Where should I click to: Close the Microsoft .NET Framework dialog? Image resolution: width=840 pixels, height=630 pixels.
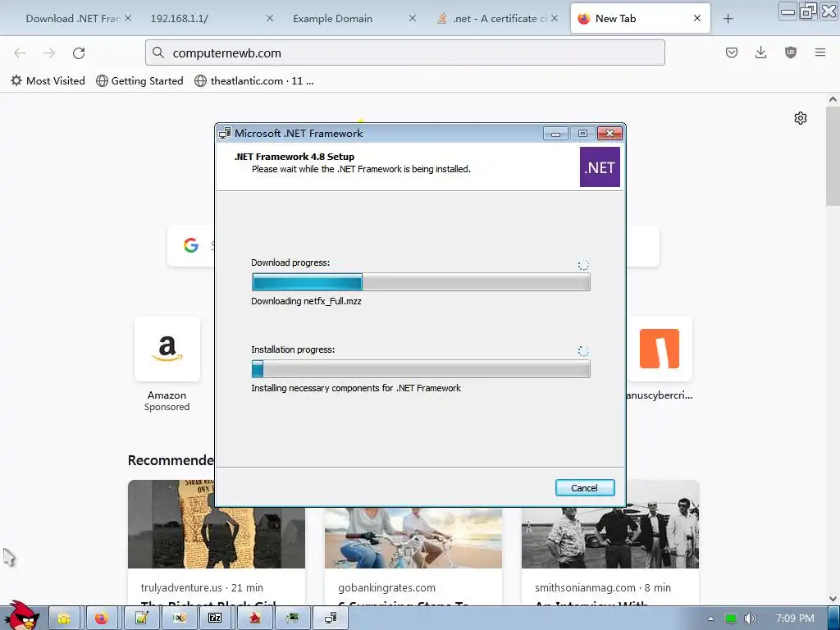609,134
